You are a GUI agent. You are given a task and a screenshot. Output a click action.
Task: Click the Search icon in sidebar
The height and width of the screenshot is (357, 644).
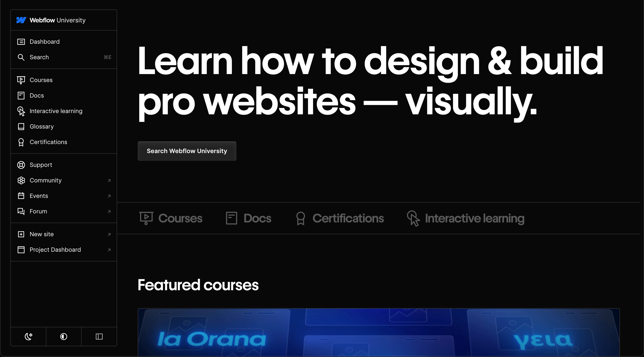(21, 57)
